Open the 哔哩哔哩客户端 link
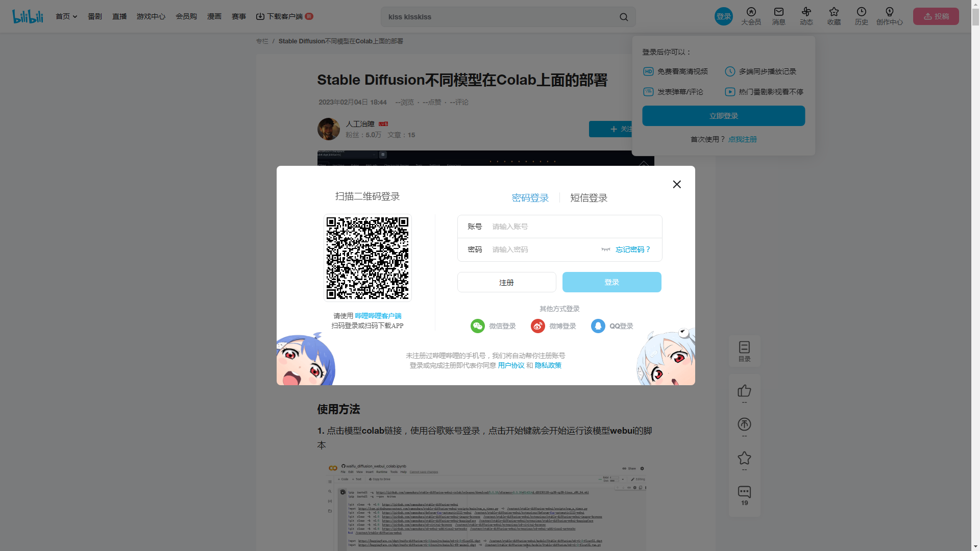980x551 pixels. pos(378,316)
